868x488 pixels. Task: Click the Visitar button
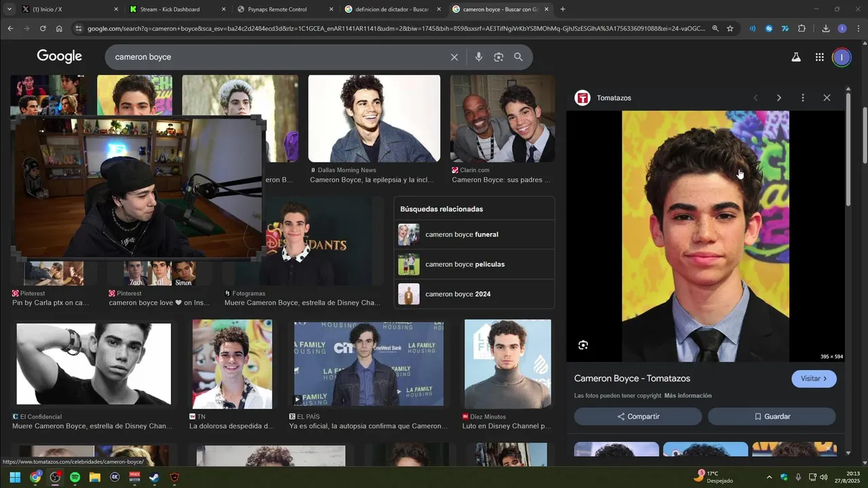click(814, 378)
